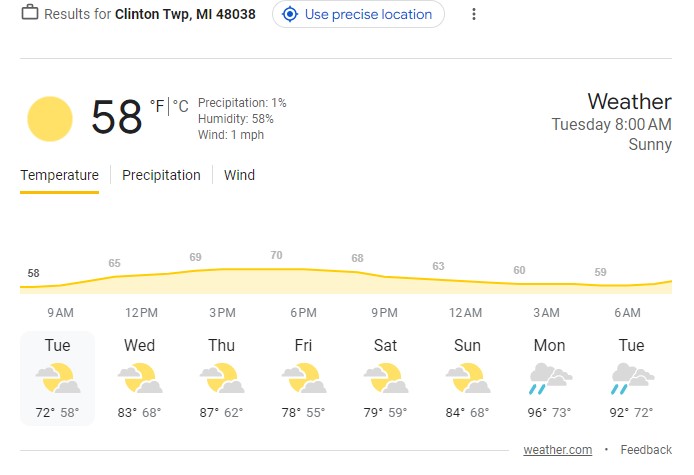Click the large sunny weather icon
694x475 pixels.
point(50,119)
